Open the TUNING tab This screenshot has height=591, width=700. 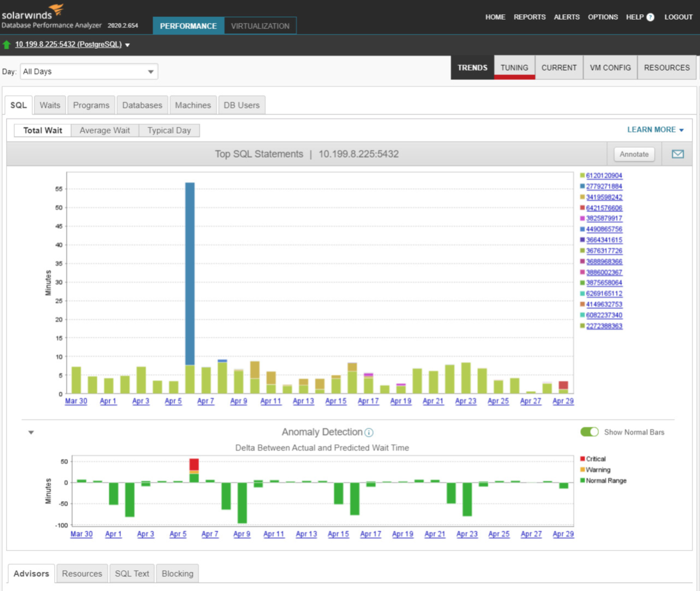(514, 67)
